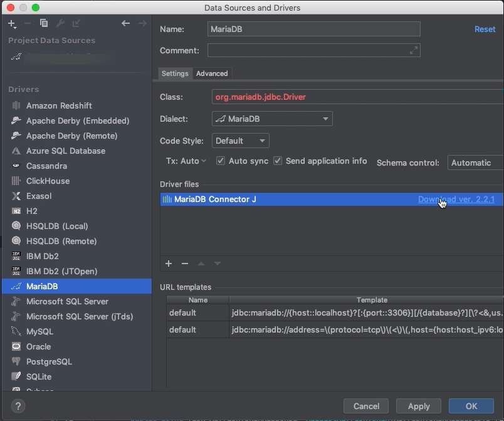Toggle the Auto sync checkbox
Screen dimensions: 504x421
[221, 161]
